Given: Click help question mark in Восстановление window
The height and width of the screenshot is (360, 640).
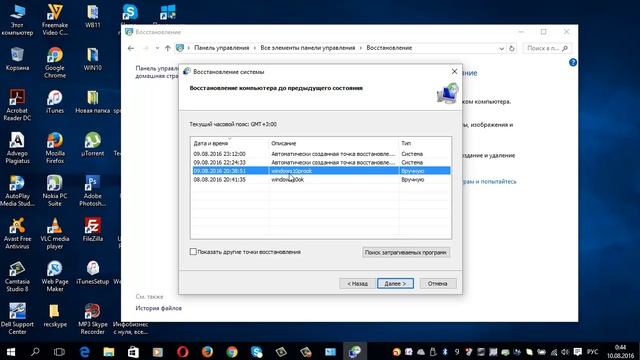Looking at the screenshot, I should tap(573, 62).
